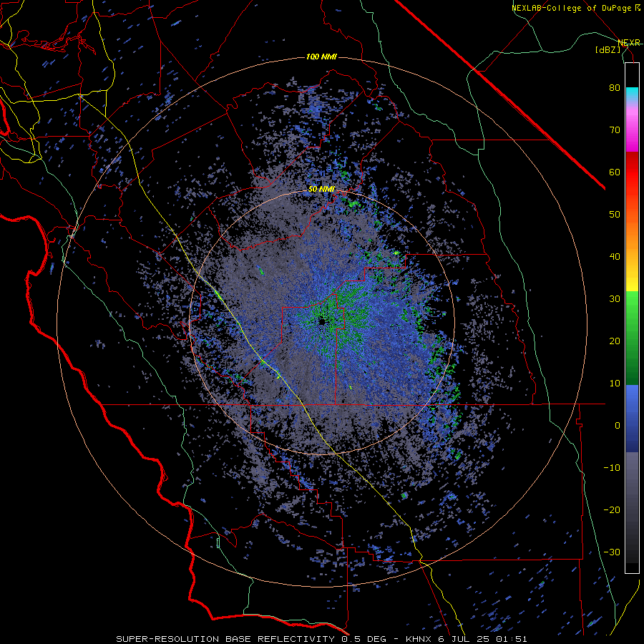Click the 70 dBZ scale value
This screenshot has width=644, height=644.
(615, 130)
